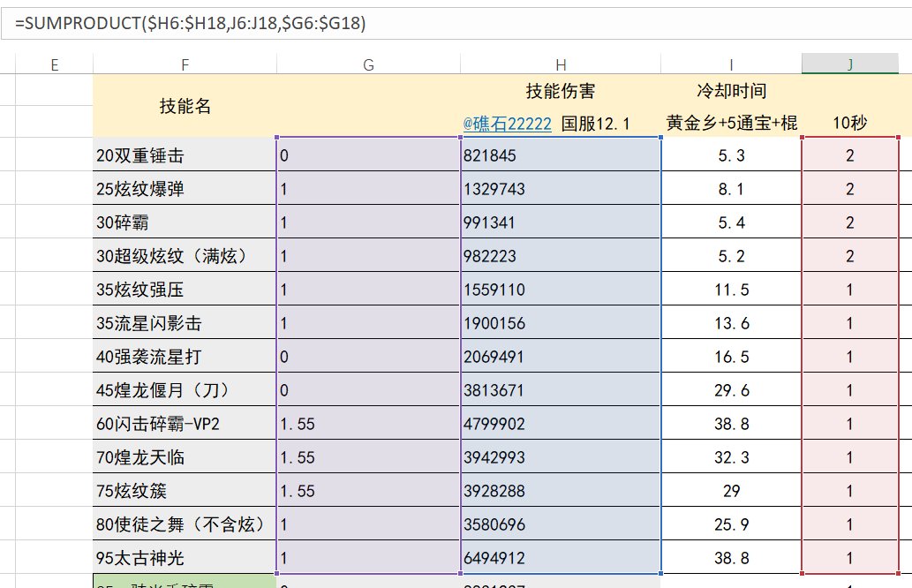The height and width of the screenshot is (588, 912).
Task: Click into the SUMPRODUCT formula bar
Action: [x=441, y=24]
